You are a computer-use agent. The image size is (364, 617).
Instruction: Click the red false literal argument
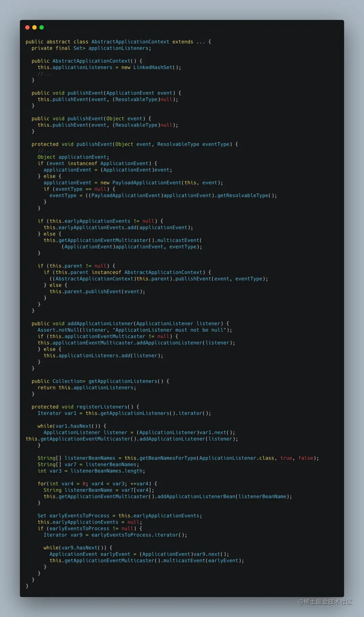tap(306, 458)
